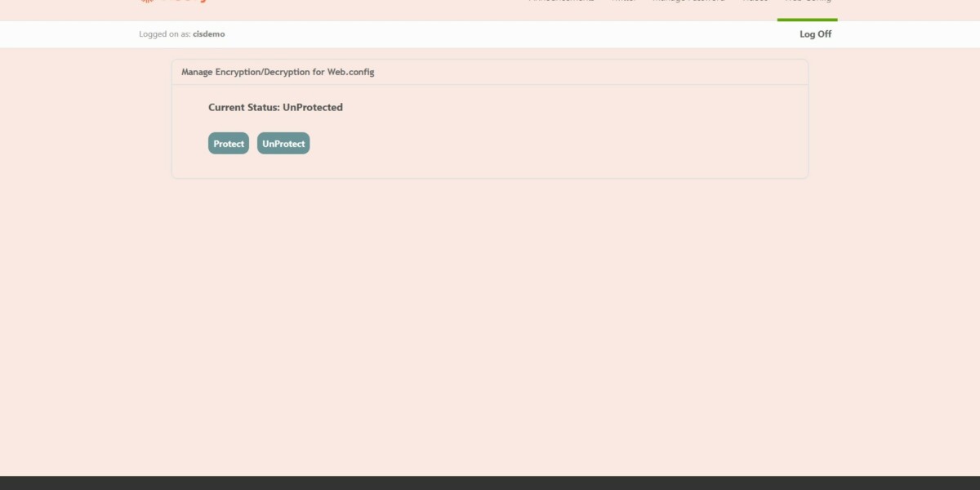Click the dark footer bar at the bottom

click(x=490, y=483)
